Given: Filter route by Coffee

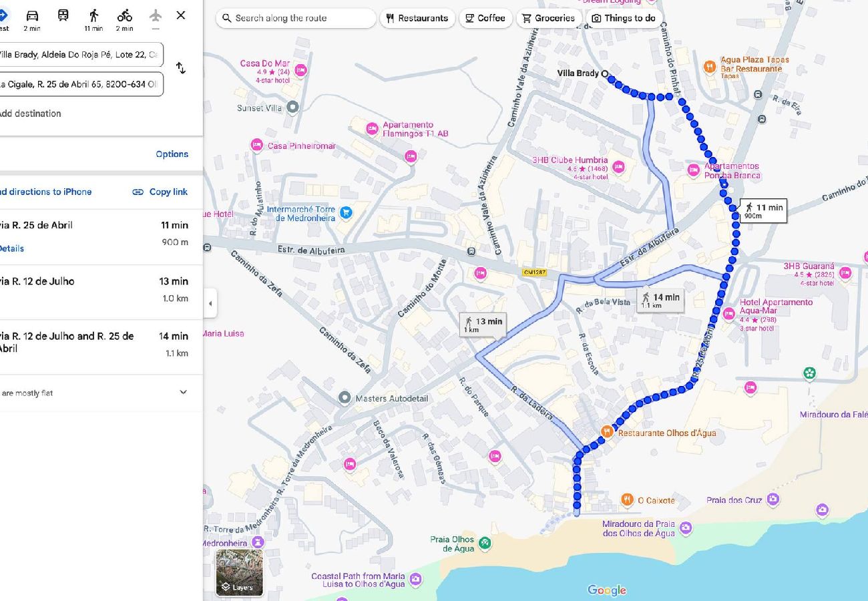Looking at the screenshot, I should [x=485, y=18].
